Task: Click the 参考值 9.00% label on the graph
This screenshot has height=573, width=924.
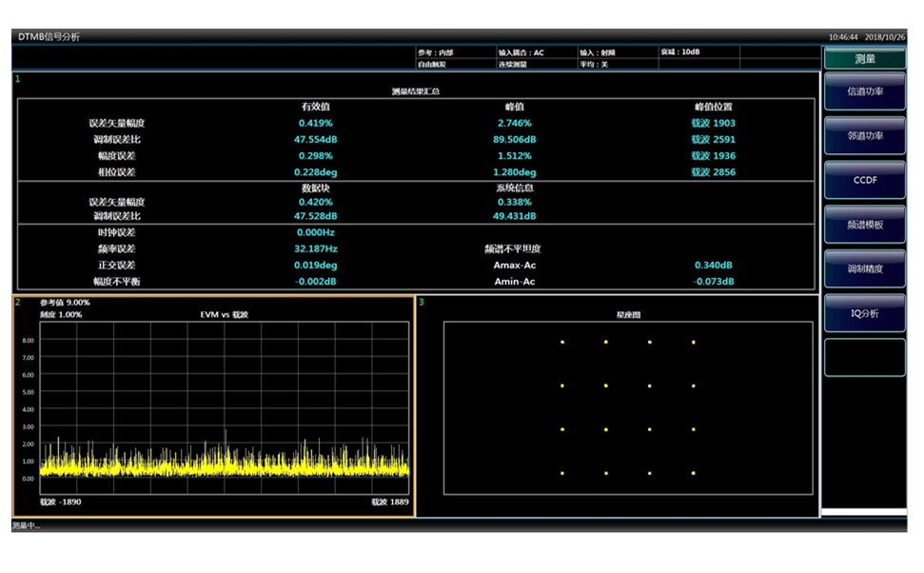Action: [x=65, y=303]
